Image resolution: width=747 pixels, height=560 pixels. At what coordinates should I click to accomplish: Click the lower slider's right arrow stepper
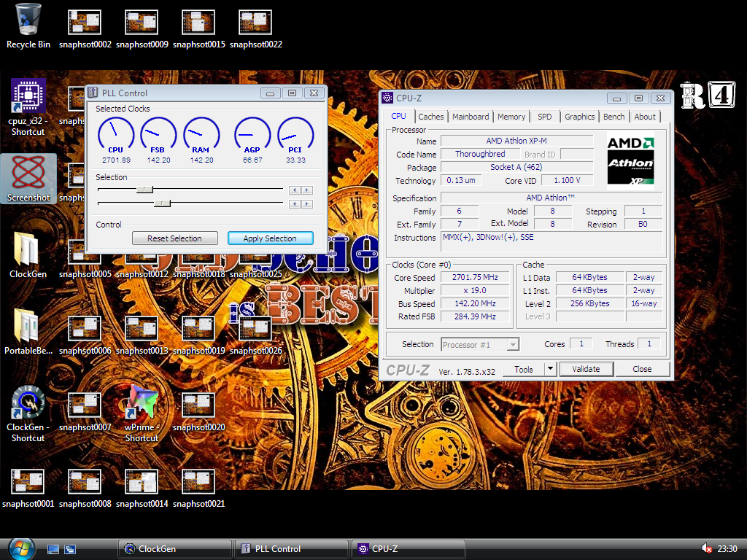(307, 204)
